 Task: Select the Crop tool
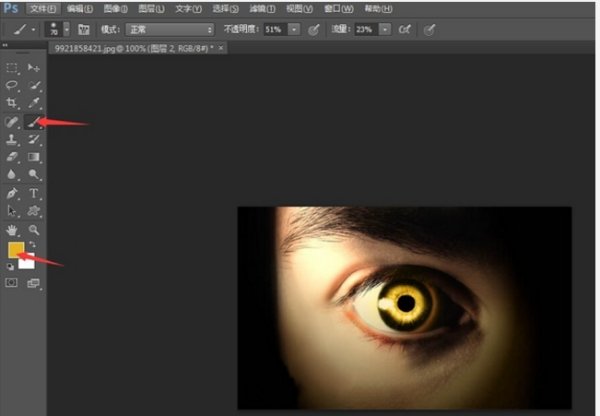[x=13, y=103]
